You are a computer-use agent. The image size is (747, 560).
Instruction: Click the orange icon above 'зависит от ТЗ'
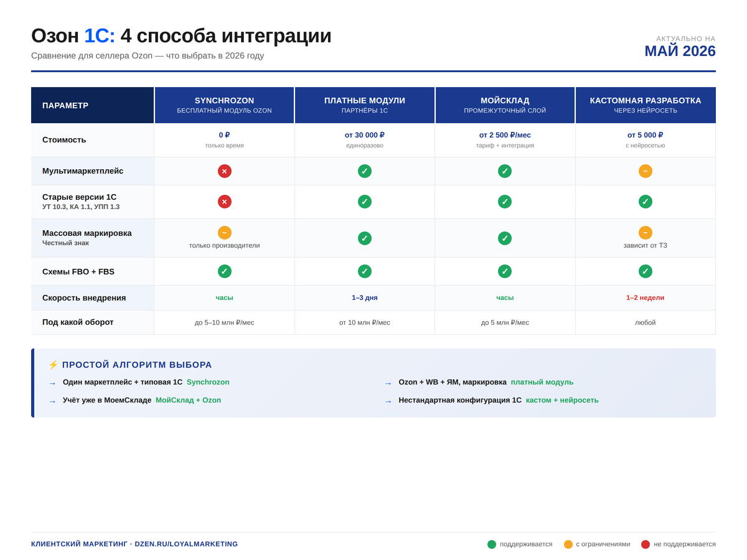(646, 233)
